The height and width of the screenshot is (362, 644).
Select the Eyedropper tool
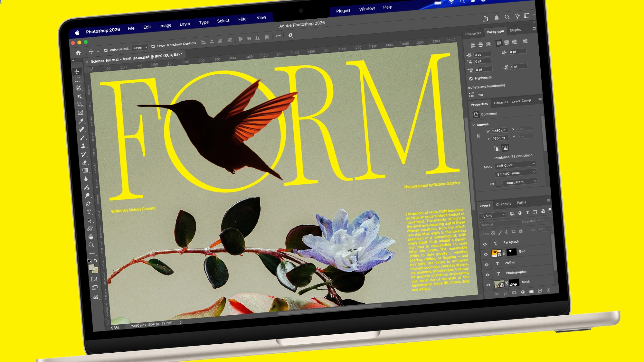[x=81, y=121]
